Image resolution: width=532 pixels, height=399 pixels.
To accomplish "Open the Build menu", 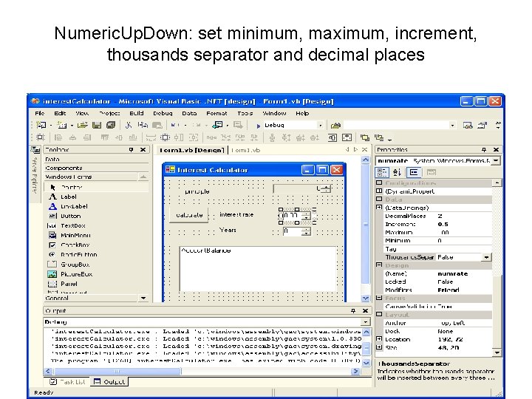I will [137, 113].
